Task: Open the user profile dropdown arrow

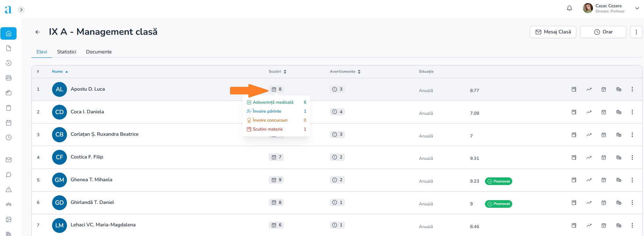Action: [637, 8]
